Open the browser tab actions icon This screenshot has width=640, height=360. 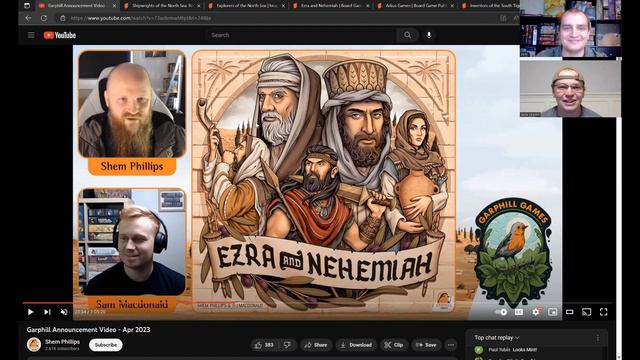click(x=27, y=6)
